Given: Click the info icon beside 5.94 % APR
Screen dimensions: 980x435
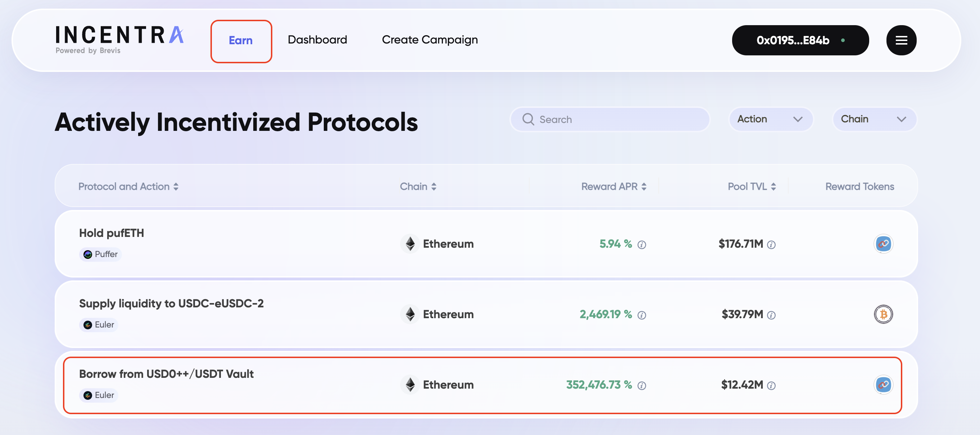Looking at the screenshot, I should pos(642,244).
